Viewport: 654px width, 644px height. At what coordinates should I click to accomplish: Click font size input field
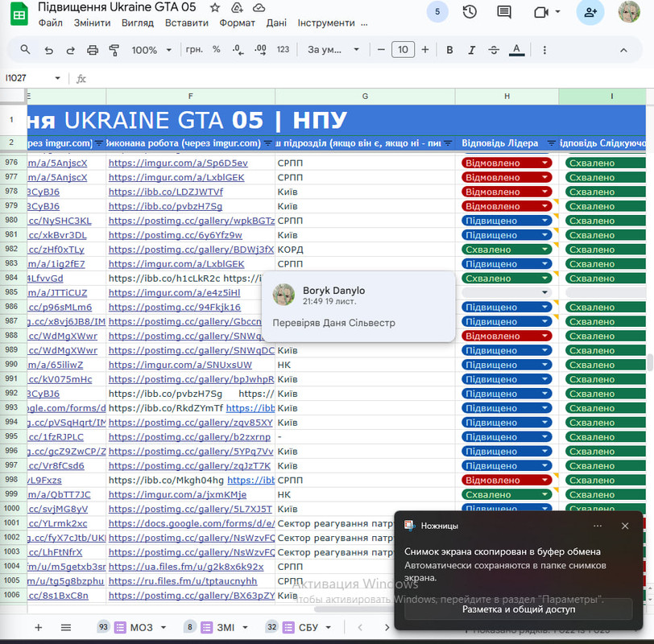coord(403,50)
